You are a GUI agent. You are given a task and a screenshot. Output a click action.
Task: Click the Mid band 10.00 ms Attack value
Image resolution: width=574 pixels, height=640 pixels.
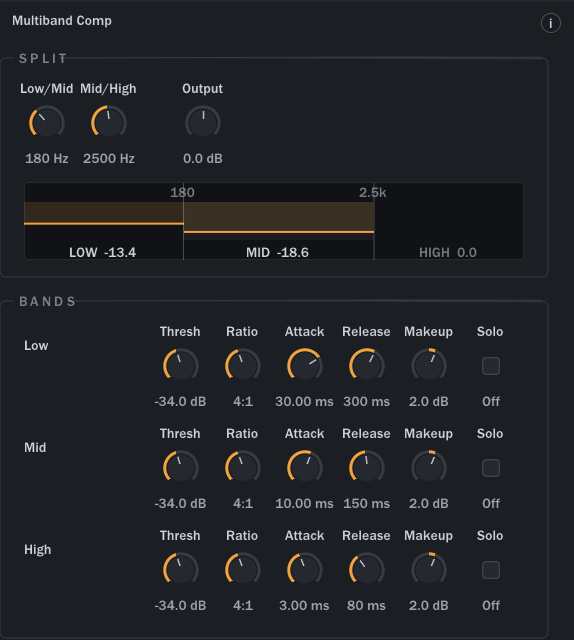click(x=304, y=503)
